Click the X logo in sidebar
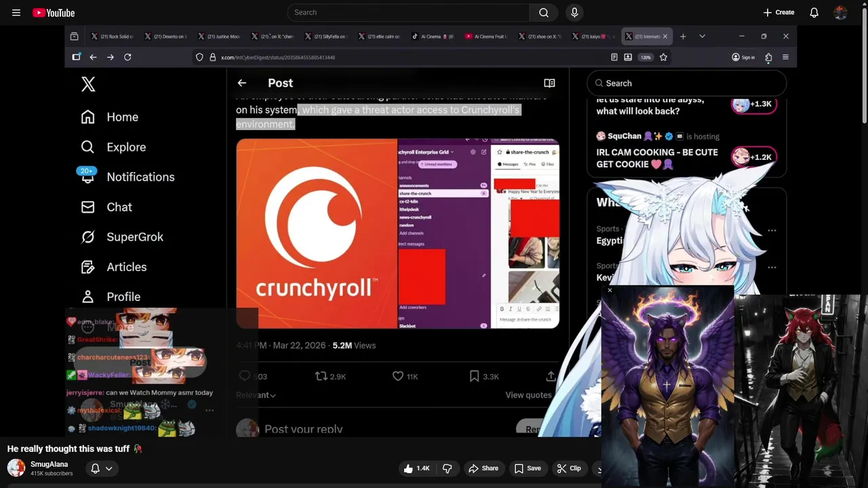This screenshot has height=488, width=868. (88, 84)
